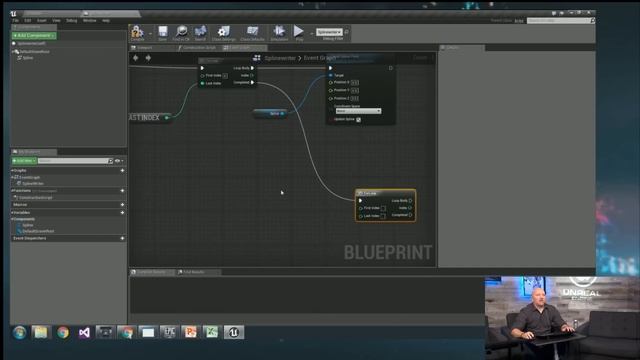Click the Compile toolbar icon
The height and width of the screenshot is (360, 640).
[x=138, y=33]
